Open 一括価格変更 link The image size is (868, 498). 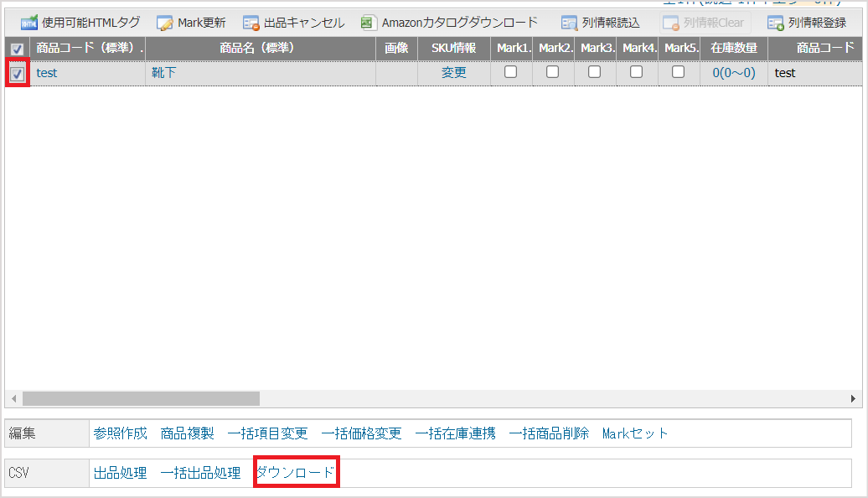click(x=361, y=433)
